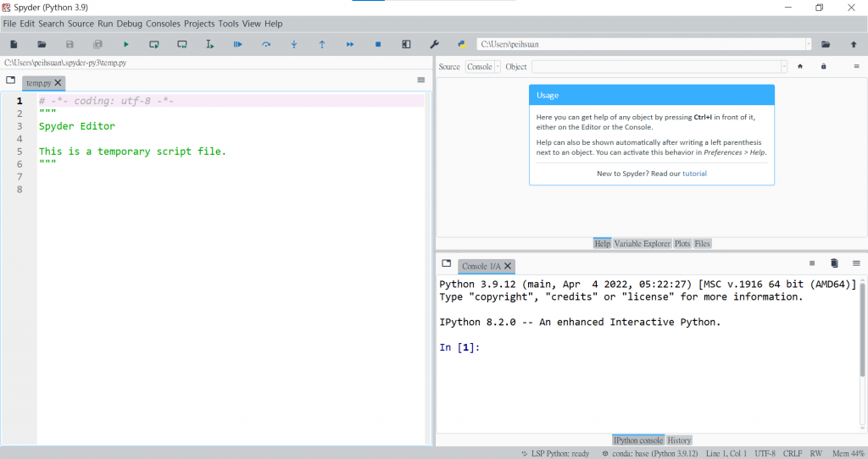Screen dimensions: 868x459
Task: Open file using folder toolbar icon
Action: (42, 44)
